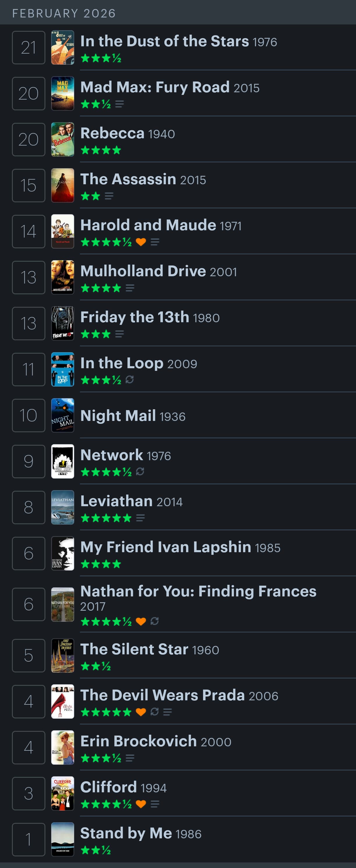356x868 pixels.
Task: Click day 21 diary date box
Action: coord(29,47)
